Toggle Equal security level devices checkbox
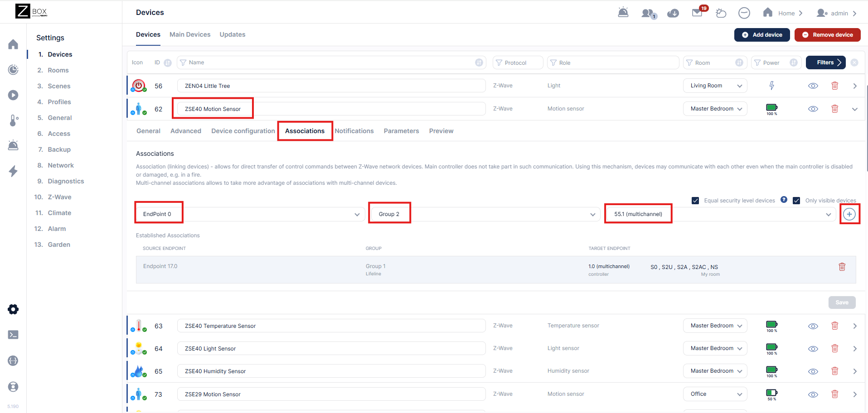Image resolution: width=868 pixels, height=413 pixels. [695, 201]
